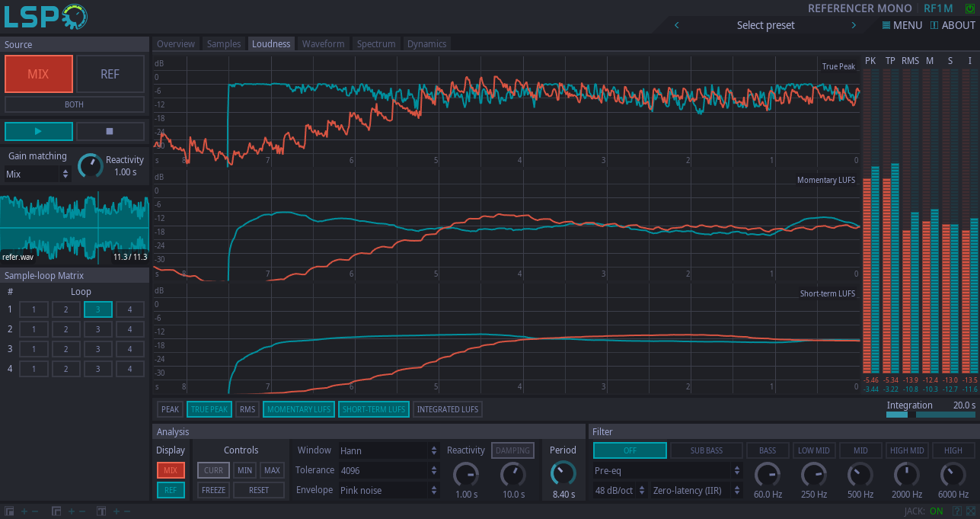
Task: Toggle fullscreen icon in bottom-right corner
Action: pyautogui.click(x=971, y=511)
